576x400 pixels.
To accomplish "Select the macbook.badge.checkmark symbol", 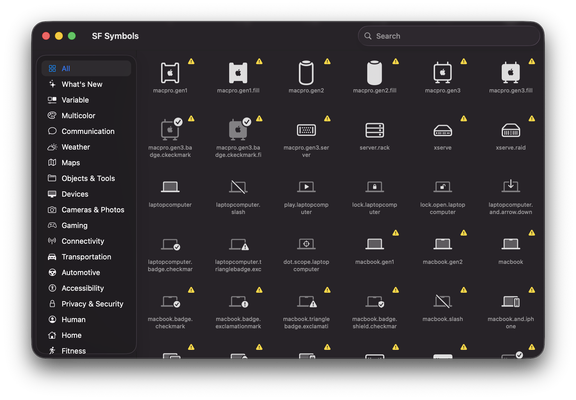I will 171,302.
